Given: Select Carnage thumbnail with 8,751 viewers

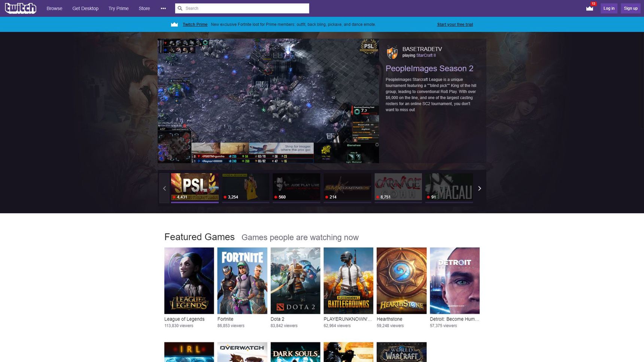Looking at the screenshot, I should 398,187.
